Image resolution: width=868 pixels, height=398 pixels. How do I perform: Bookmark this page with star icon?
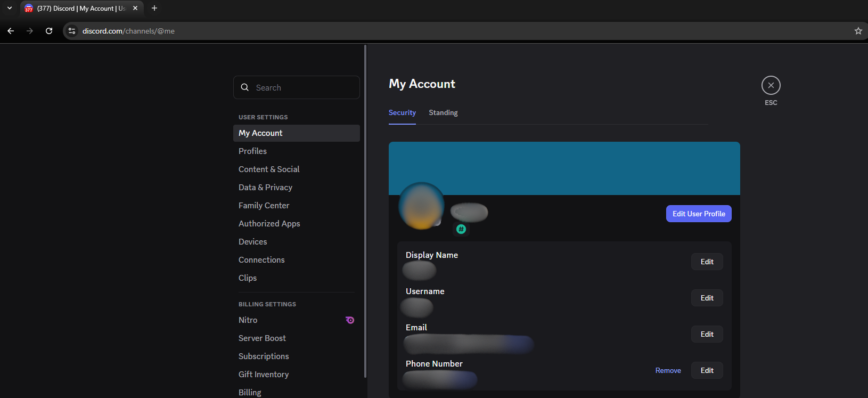(858, 31)
